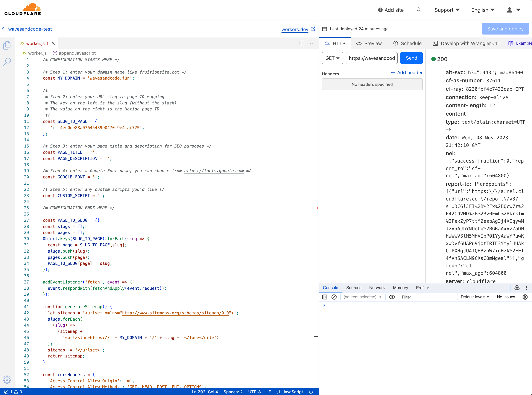532x395 pixels.
Task: Click the Send button
Action: 411,58
